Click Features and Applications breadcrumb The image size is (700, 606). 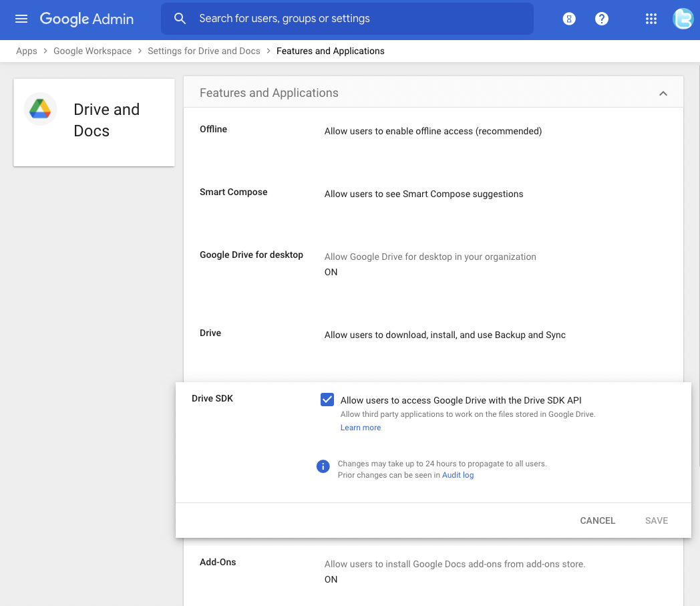tap(331, 51)
